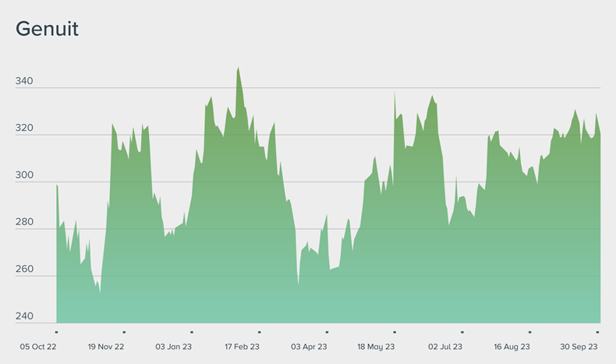Click the 280 y-axis value
Screen dimensions: 616x364
coord(24,222)
